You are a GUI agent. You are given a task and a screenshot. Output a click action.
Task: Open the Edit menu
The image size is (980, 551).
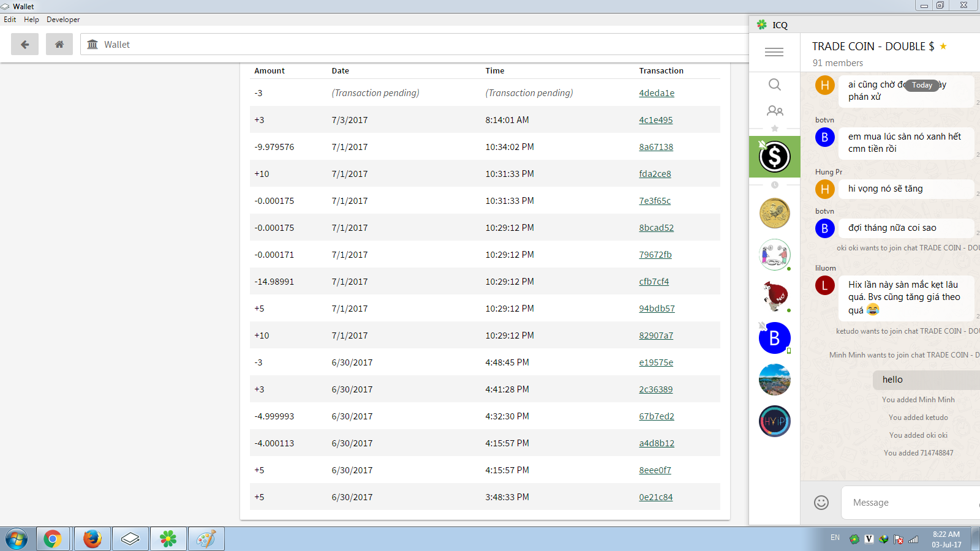[10, 20]
